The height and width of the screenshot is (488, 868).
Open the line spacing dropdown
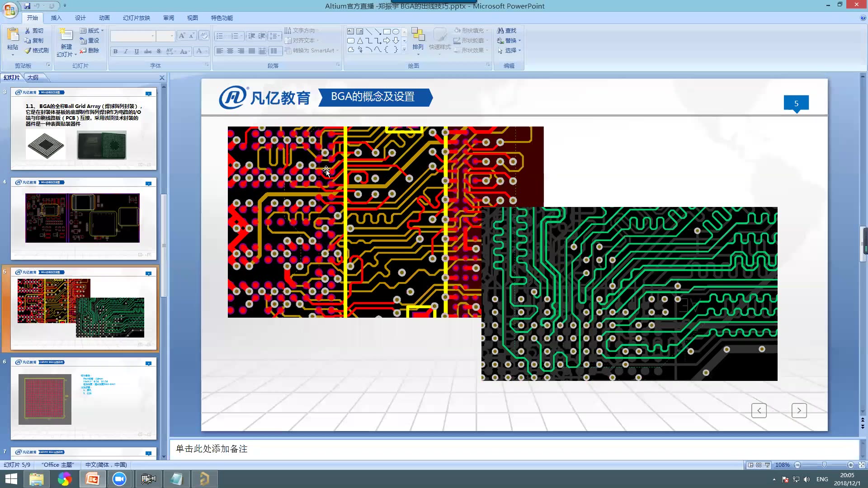coord(274,36)
